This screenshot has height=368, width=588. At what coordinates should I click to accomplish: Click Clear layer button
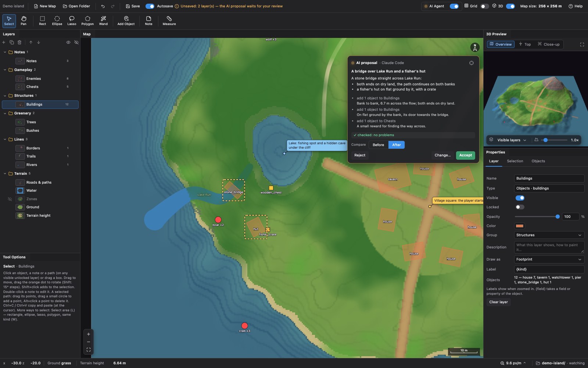pyautogui.click(x=498, y=302)
